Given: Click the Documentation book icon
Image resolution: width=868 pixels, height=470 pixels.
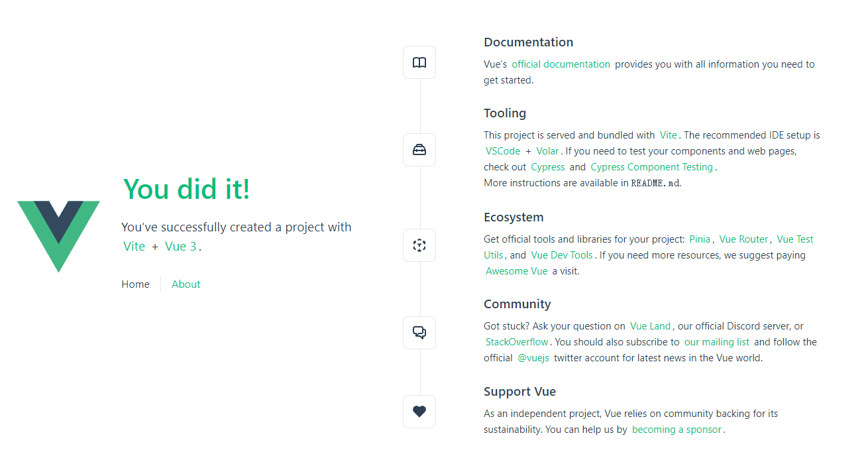Looking at the screenshot, I should (419, 62).
